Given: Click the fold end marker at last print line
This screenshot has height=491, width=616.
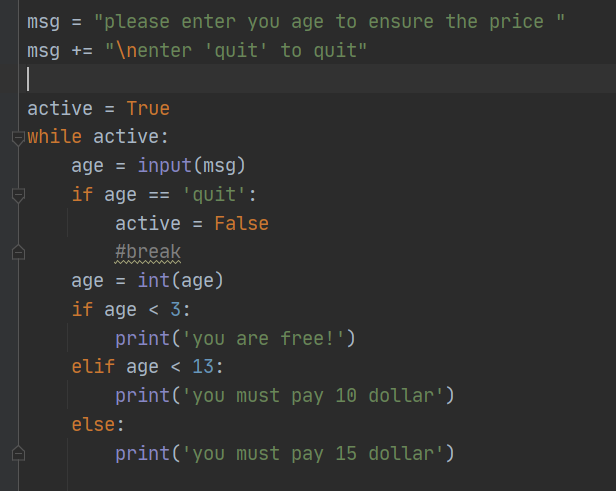Looking at the screenshot, I should (x=18, y=453).
